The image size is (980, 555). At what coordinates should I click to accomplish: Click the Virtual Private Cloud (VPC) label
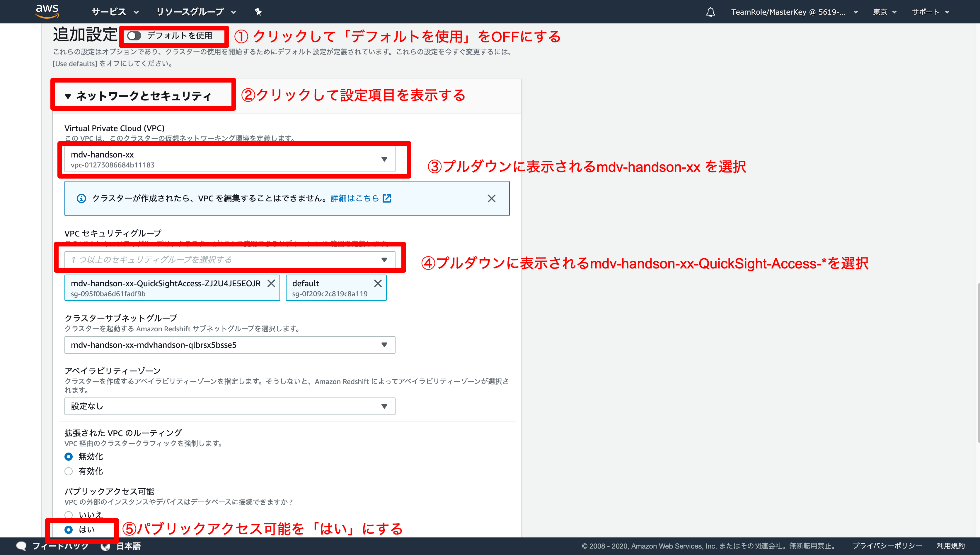[115, 128]
